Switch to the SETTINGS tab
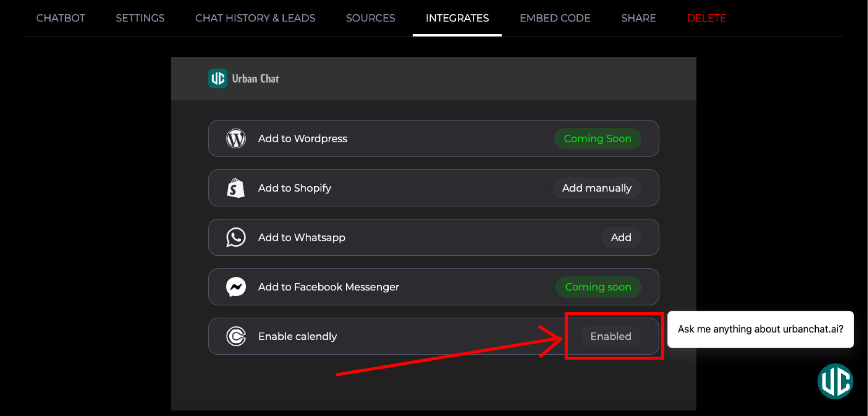Image resolution: width=868 pixels, height=416 pixels. (x=140, y=18)
